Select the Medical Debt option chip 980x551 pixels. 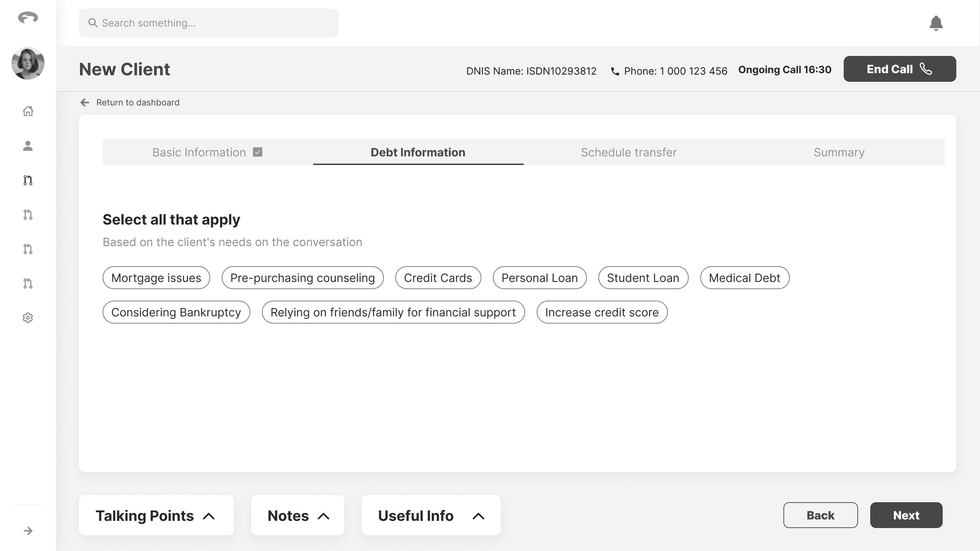point(744,278)
